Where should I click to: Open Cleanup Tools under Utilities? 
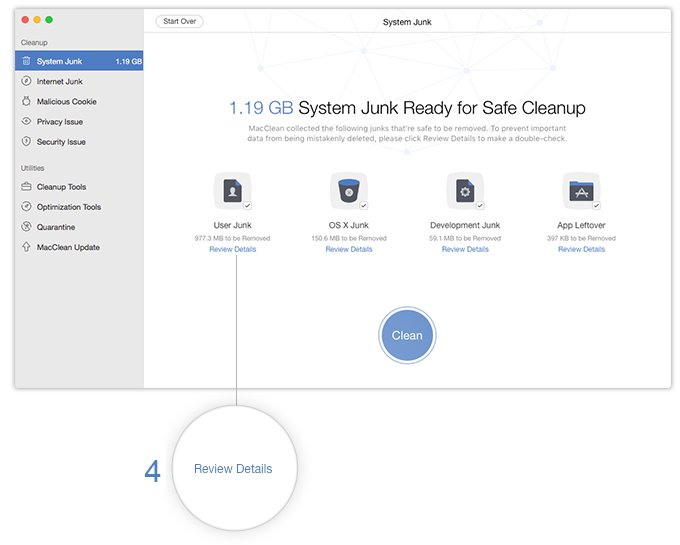click(62, 187)
